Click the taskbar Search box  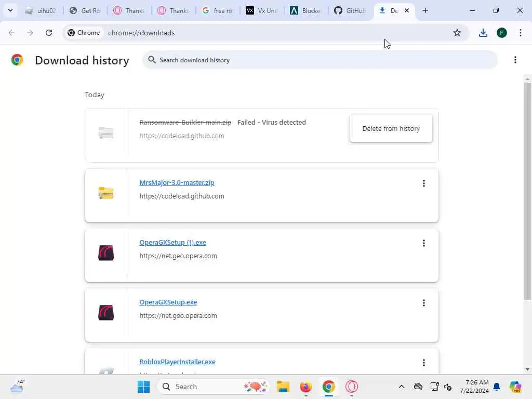click(212, 387)
